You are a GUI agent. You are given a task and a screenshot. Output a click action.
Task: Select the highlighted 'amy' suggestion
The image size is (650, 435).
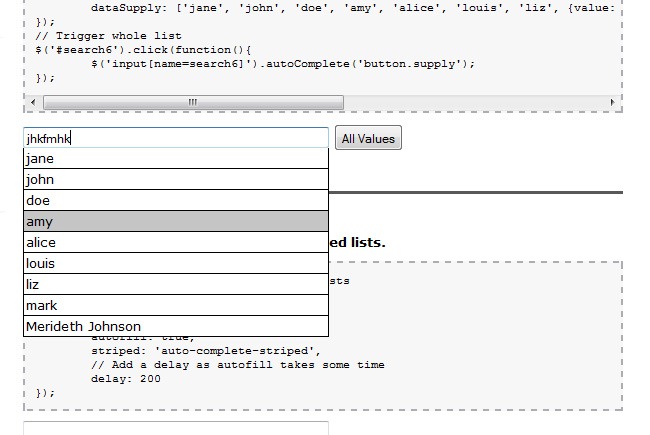(x=175, y=221)
